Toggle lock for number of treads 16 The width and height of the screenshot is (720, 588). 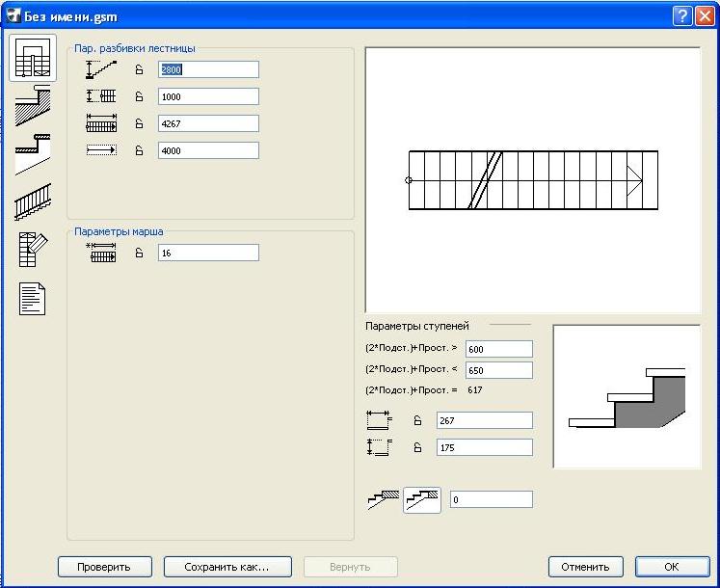click(x=139, y=254)
